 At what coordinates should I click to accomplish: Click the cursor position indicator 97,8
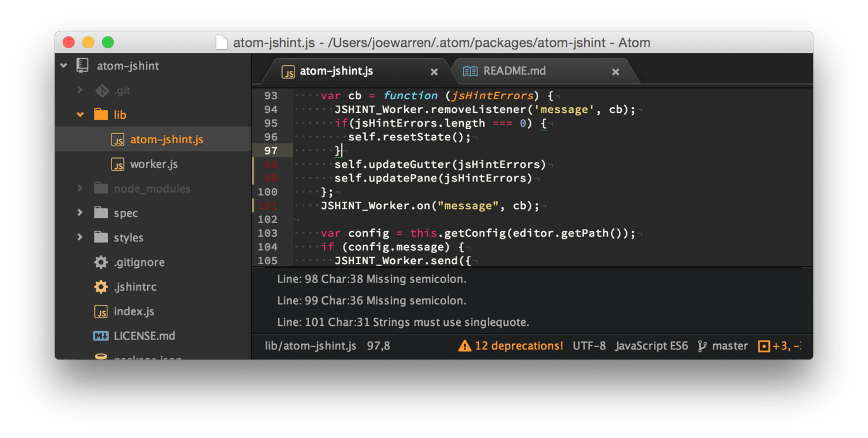[378, 346]
